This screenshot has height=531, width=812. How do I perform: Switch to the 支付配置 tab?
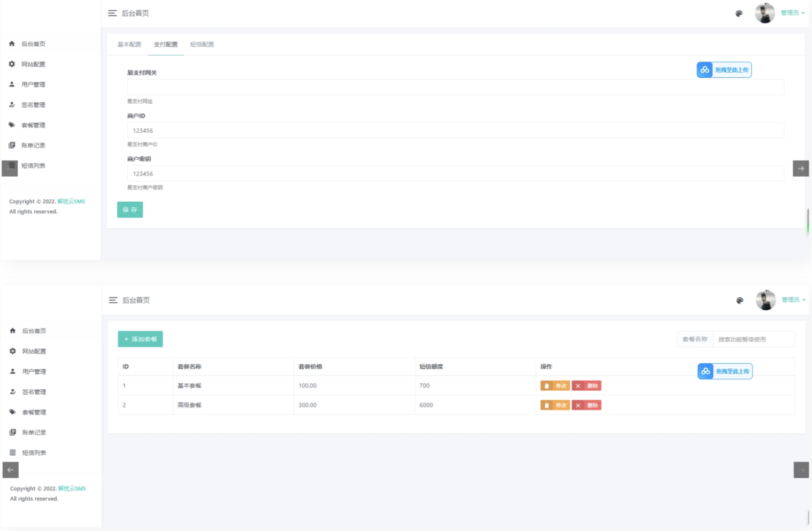click(x=166, y=45)
